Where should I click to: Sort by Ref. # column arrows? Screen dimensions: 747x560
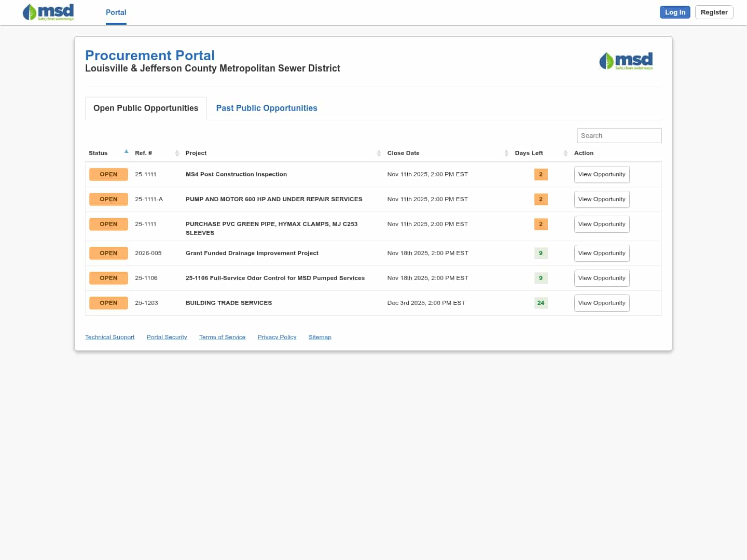[177, 153]
